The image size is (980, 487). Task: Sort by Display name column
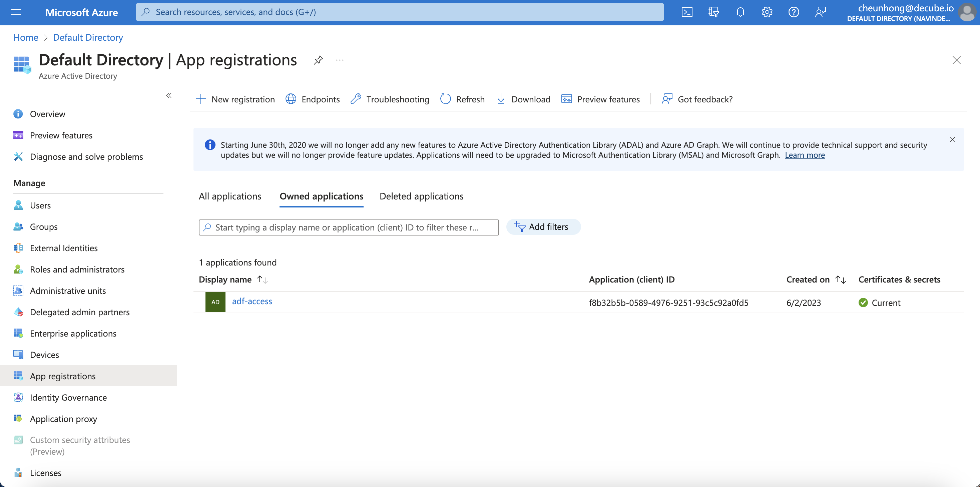coord(262,280)
